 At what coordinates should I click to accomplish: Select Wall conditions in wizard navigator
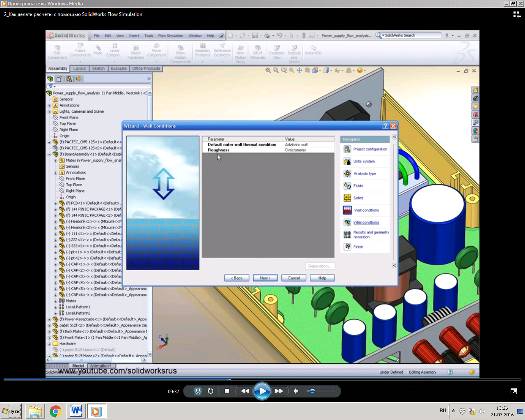361,210
